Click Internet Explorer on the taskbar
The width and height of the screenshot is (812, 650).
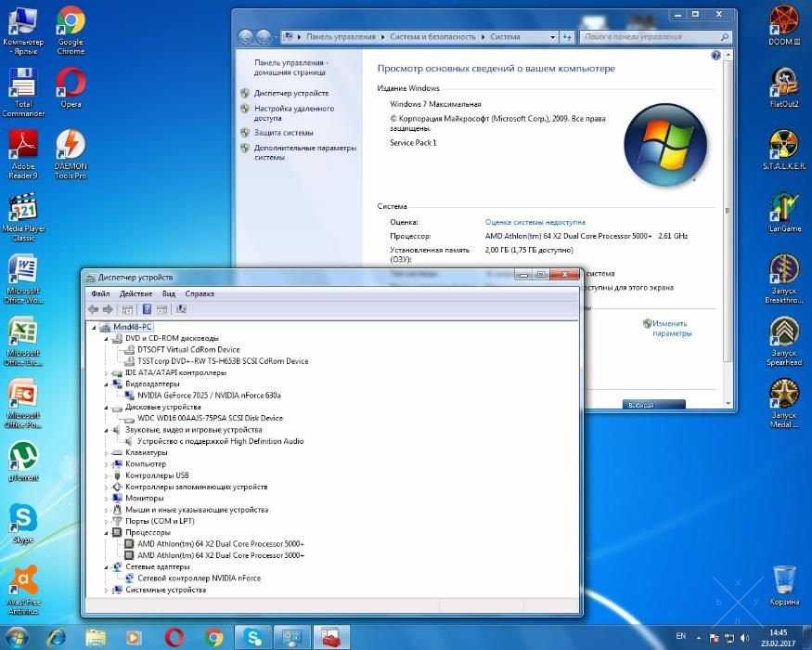57,637
